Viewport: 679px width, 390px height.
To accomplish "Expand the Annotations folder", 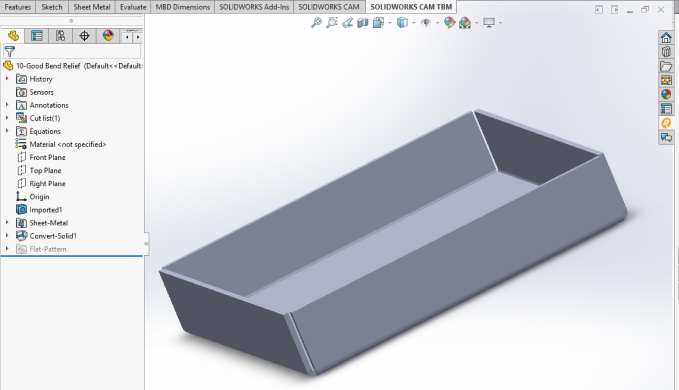I will coord(7,105).
